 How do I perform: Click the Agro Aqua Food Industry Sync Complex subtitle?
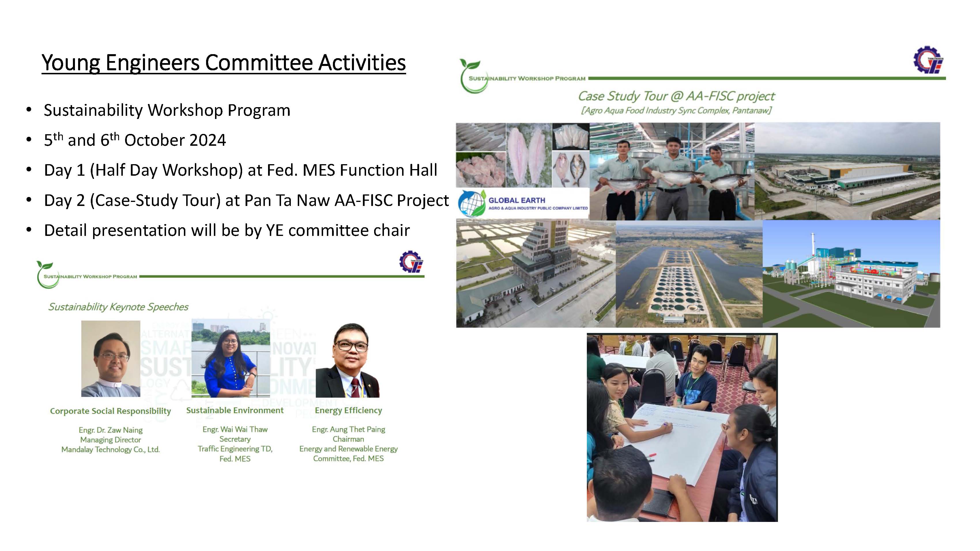tap(676, 111)
